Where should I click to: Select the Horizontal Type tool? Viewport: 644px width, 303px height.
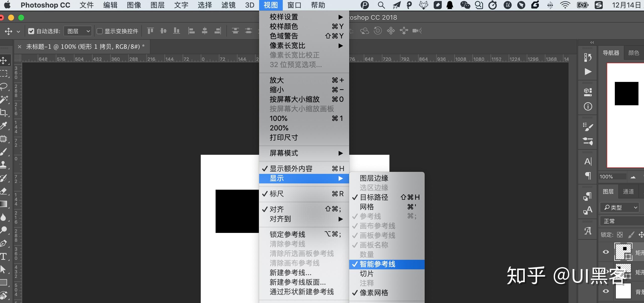[4, 256]
